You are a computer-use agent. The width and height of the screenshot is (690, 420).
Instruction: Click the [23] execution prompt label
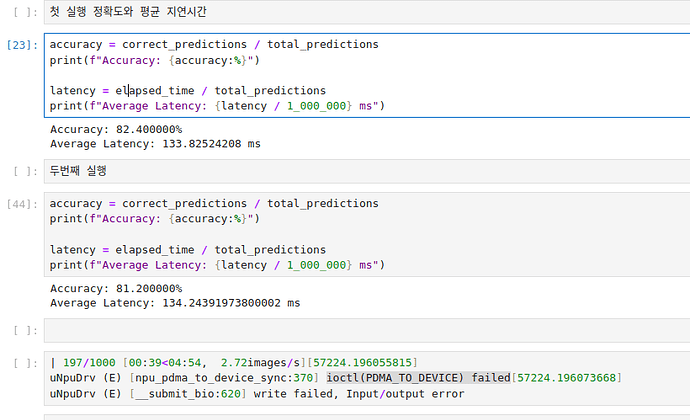[x=22, y=45]
